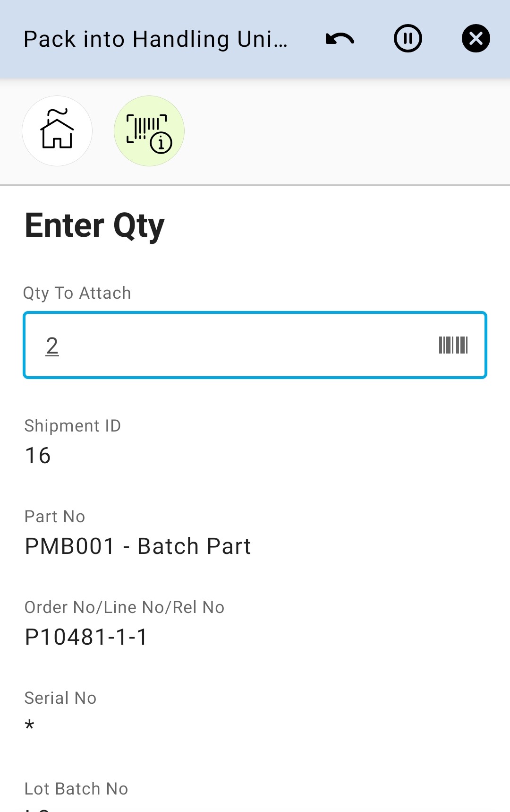Click the Enter Qty heading
This screenshot has width=510, height=812.
tap(94, 226)
